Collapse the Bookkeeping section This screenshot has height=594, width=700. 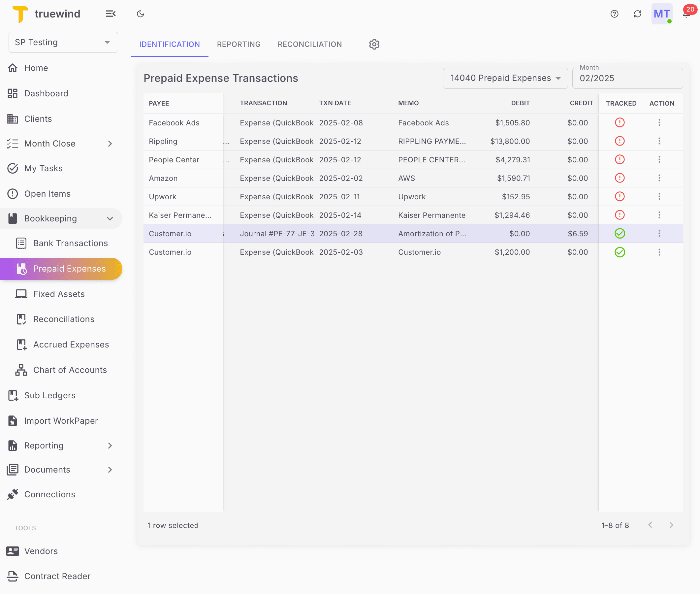(x=110, y=218)
